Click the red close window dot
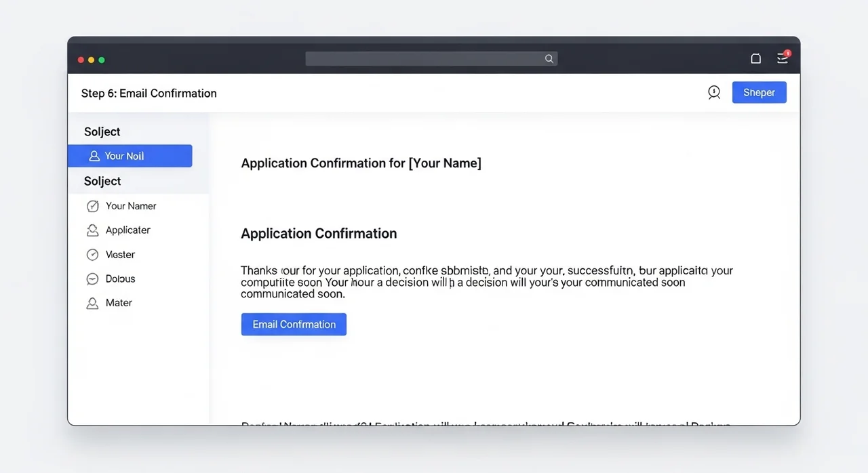 pyautogui.click(x=81, y=60)
